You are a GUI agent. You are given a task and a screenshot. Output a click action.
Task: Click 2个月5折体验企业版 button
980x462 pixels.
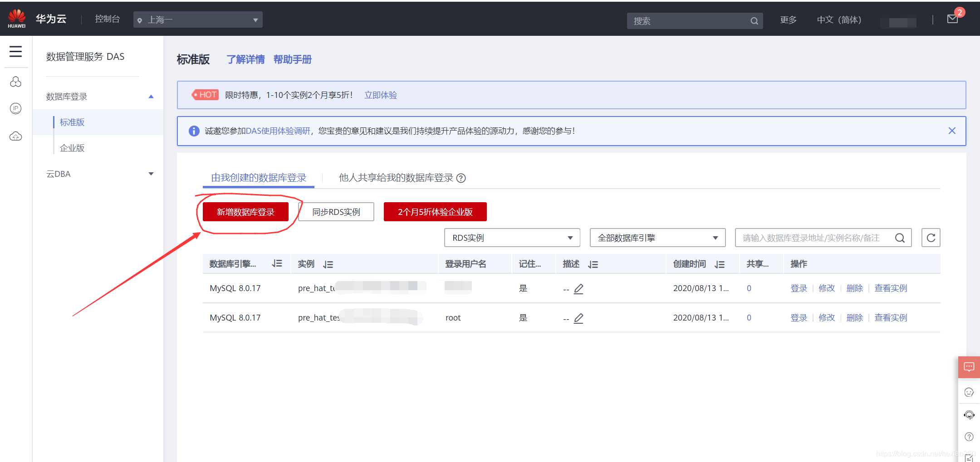(x=435, y=212)
